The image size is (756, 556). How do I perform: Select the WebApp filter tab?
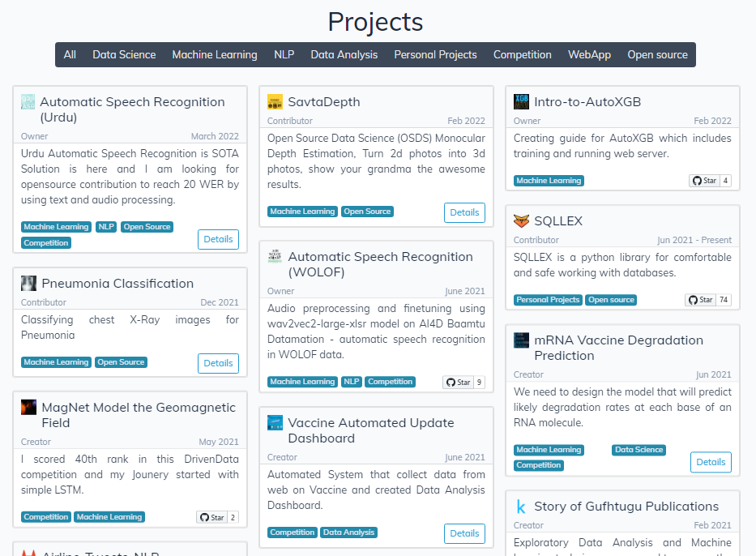pyautogui.click(x=589, y=54)
